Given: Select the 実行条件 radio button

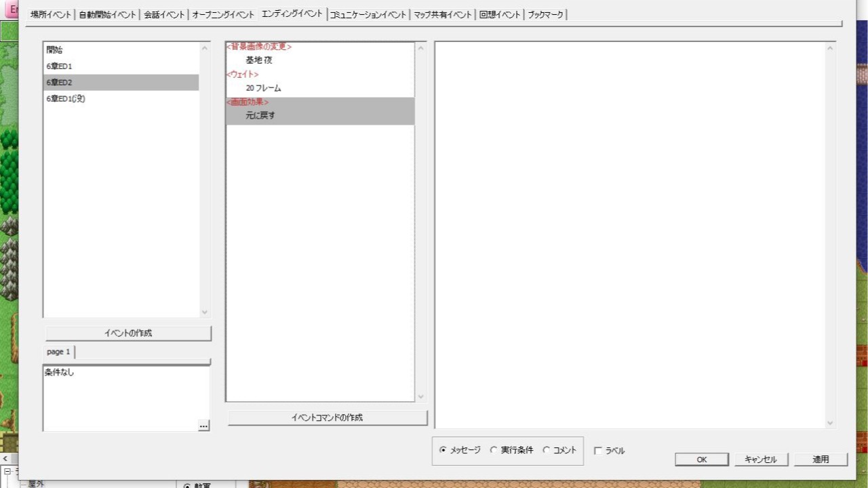Looking at the screenshot, I should [493, 449].
